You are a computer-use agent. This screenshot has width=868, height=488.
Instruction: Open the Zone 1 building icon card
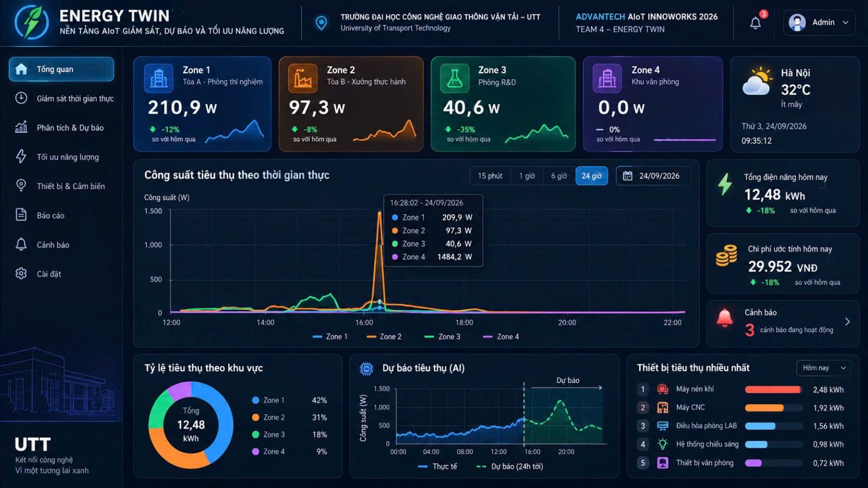(x=158, y=78)
